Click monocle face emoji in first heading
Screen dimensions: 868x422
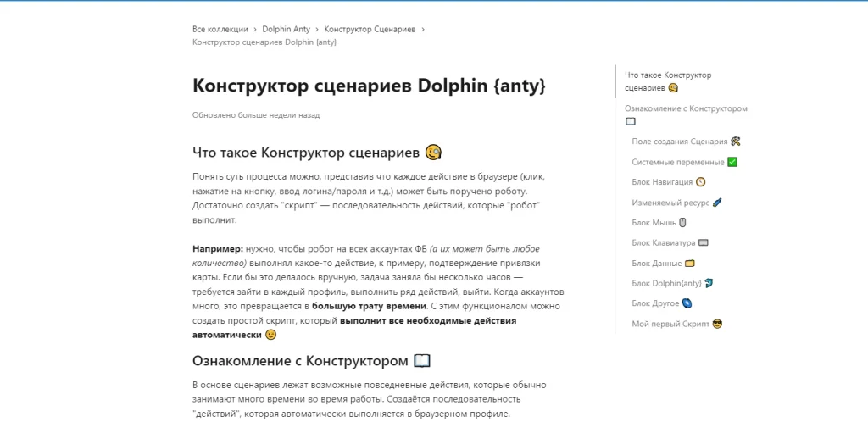(x=433, y=152)
